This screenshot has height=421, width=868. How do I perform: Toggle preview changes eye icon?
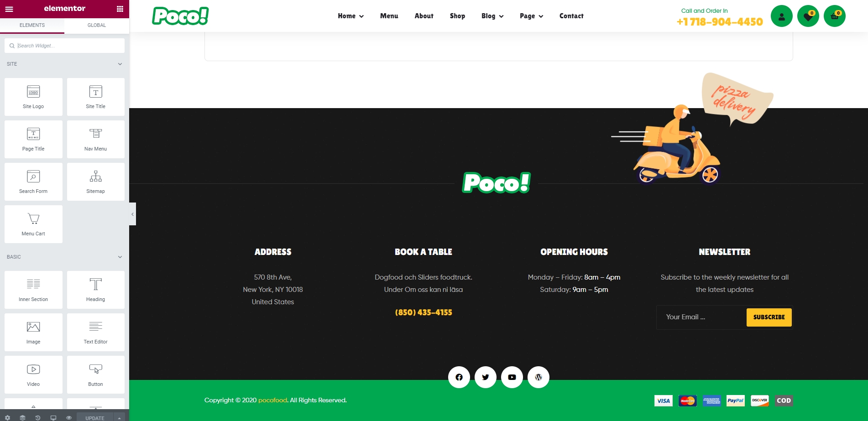click(x=69, y=417)
